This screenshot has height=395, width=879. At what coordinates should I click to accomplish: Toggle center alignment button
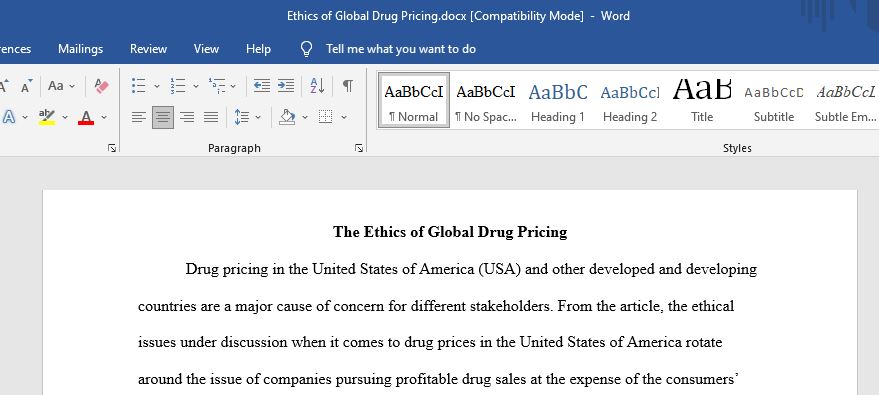163,117
